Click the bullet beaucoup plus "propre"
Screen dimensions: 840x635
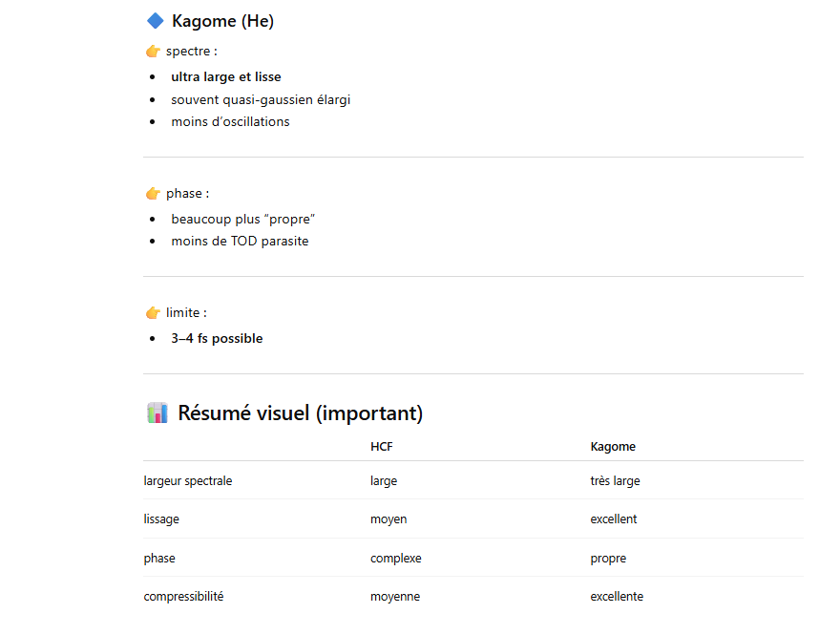[x=242, y=220]
